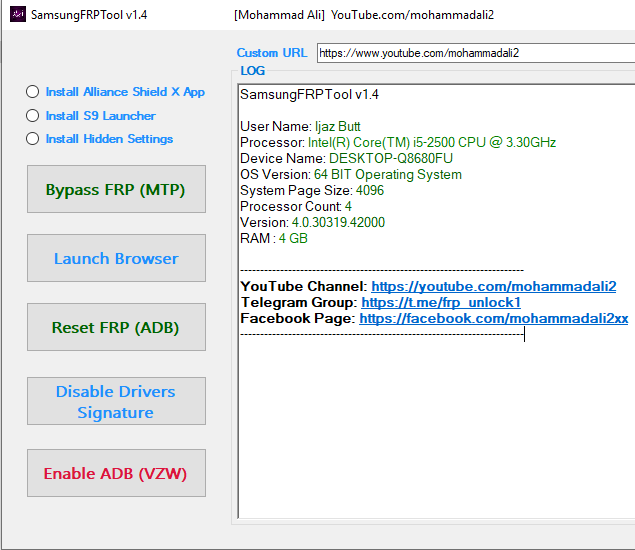
Task: Click the Processor Intel Core i5-2500 line
Action: [398, 143]
